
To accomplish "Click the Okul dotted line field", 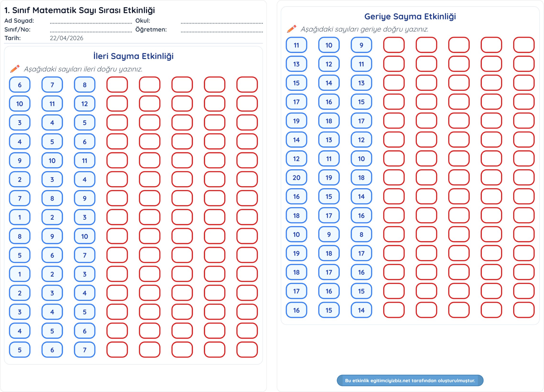I will (222, 22).
